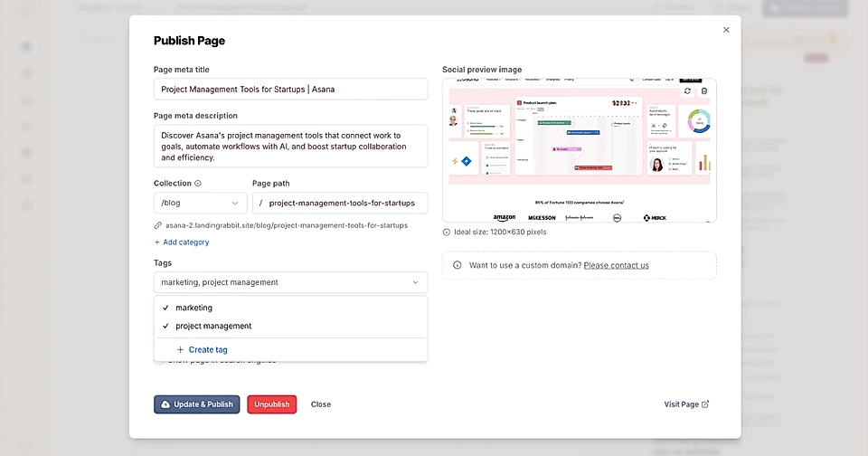868x456 pixels.
Task: Collapse the Tags dropdown chevron
Action: tap(415, 282)
